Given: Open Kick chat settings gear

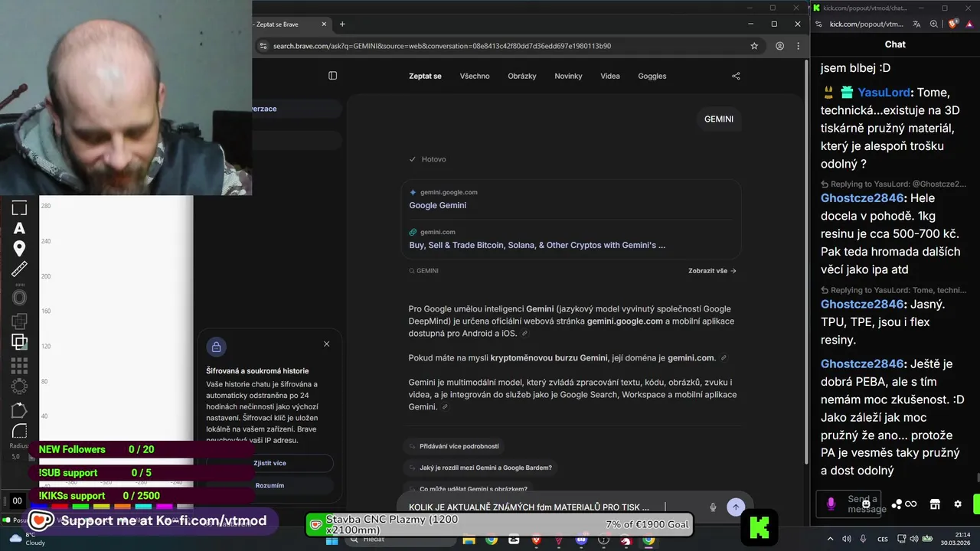Looking at the screenshot, I should click(958, 504).
